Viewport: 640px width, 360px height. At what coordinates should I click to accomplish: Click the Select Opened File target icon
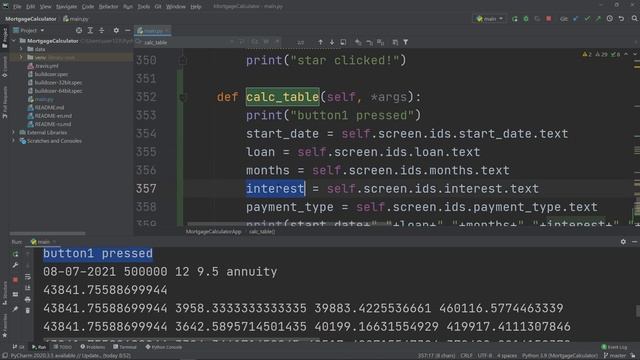point(79,31)
